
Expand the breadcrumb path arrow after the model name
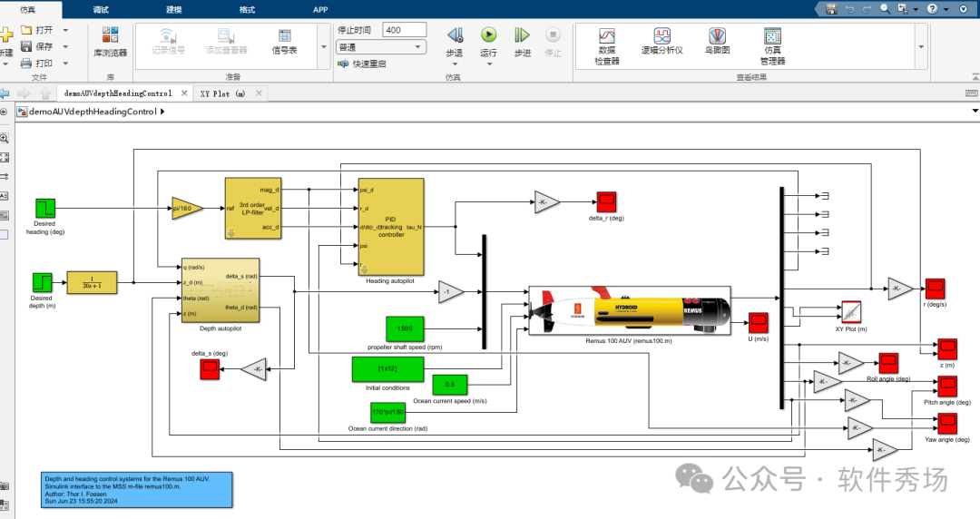(x=162, y=112)
